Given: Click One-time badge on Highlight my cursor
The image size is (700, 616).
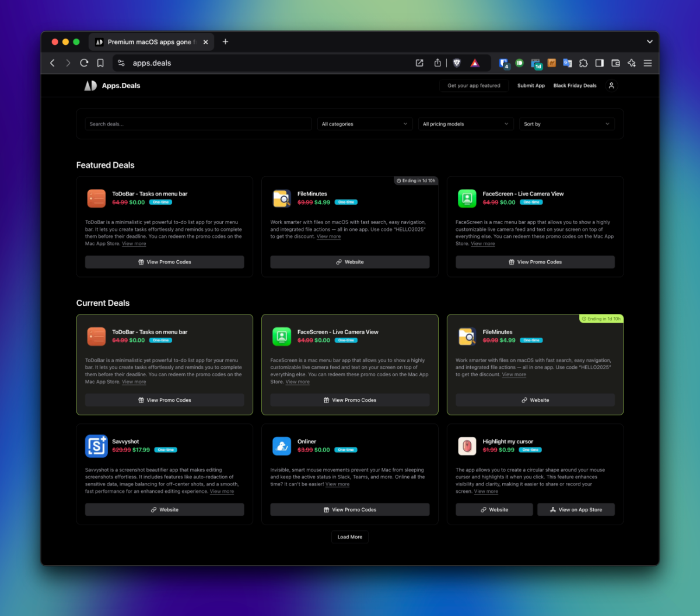Looking at the screenshot, I should (x=530, y=450).
